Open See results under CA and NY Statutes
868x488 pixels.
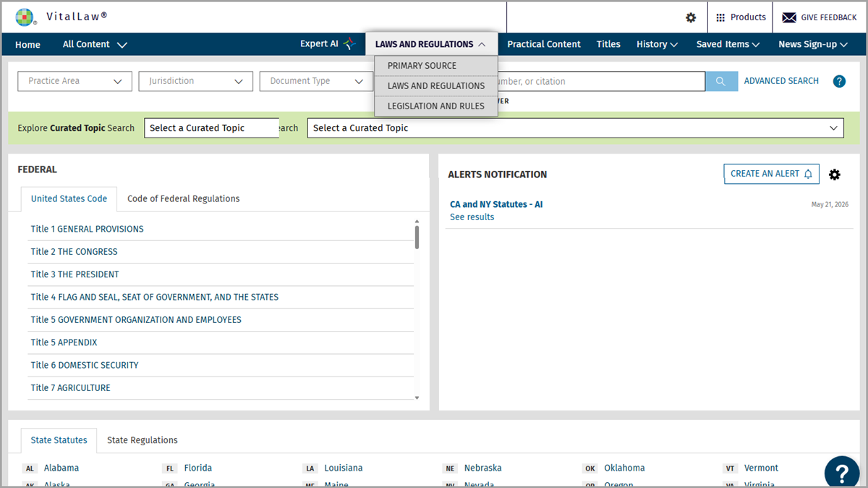[x=472, y=217]
